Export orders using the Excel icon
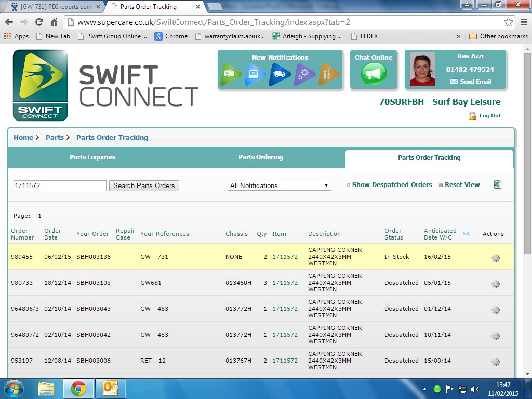This screenshot has width=532, height=399. (x=497, y=185)
